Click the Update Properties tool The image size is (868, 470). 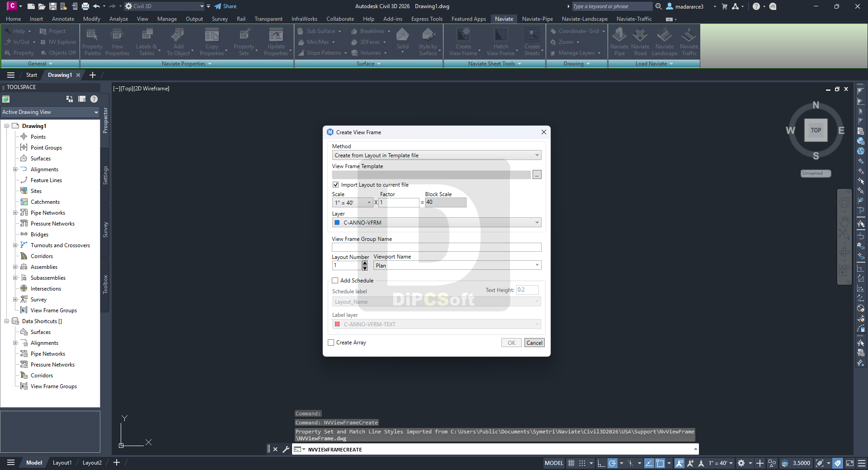point(276,42)
